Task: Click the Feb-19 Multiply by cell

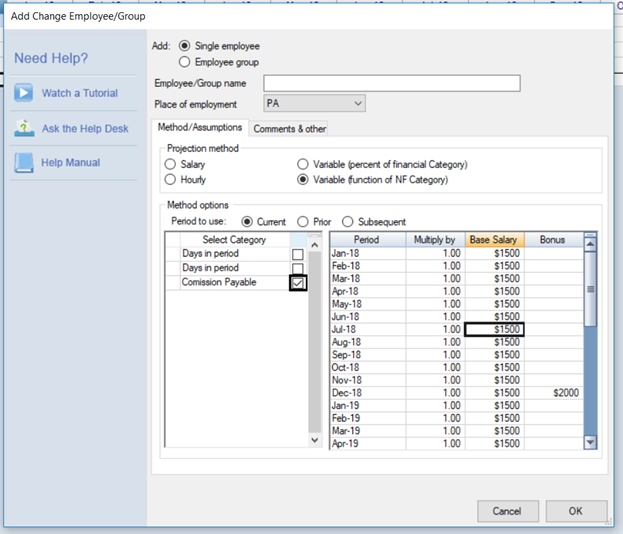Action: coord(435,418)
